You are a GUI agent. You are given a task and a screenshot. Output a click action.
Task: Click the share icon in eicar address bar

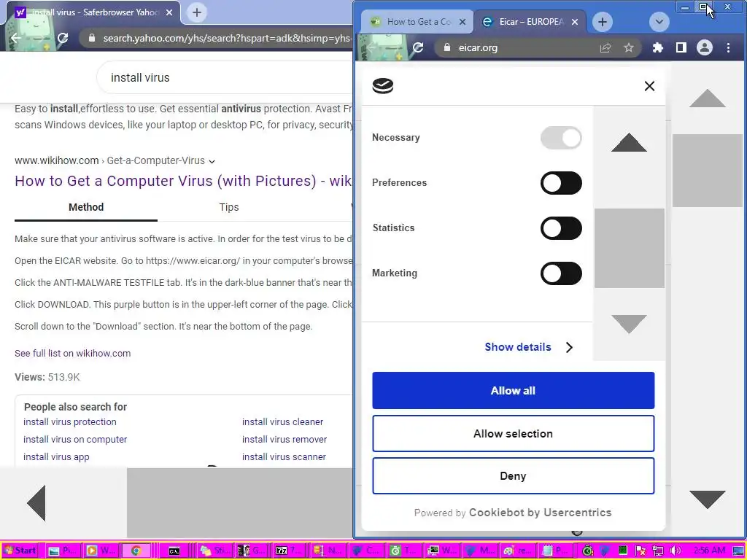pyautogui.click(x=605, y=47)
